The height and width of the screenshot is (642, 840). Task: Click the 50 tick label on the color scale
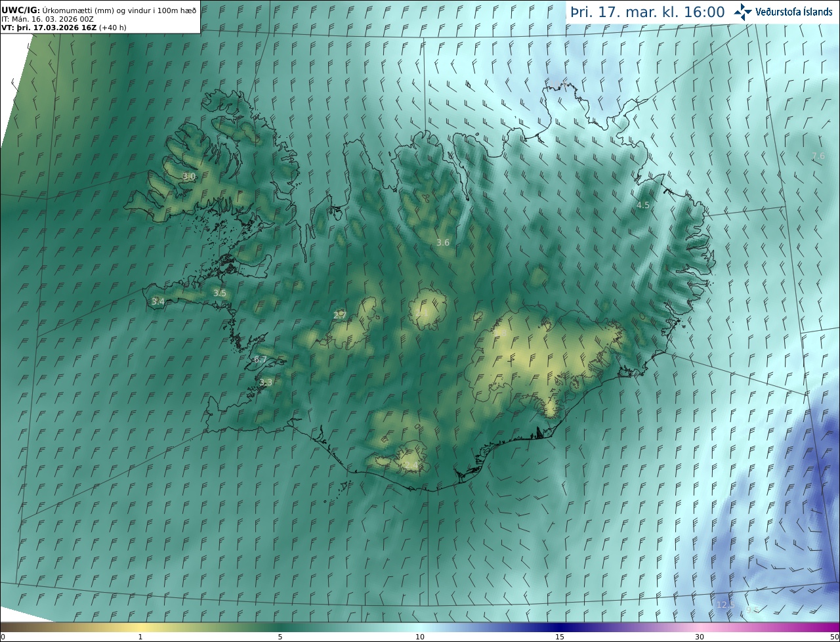coord(834,637)
